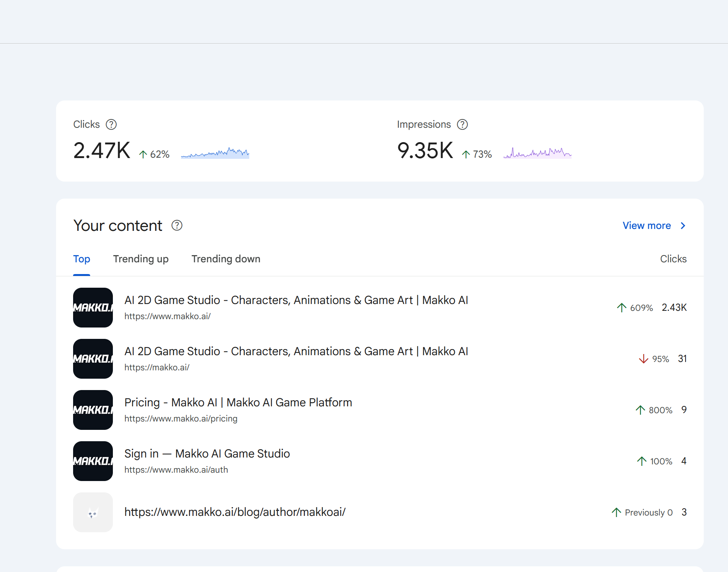
Task: Click the 2.43K clicks count
Action: tap(674, 307)
